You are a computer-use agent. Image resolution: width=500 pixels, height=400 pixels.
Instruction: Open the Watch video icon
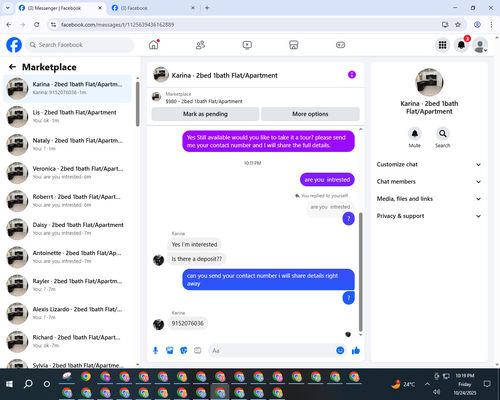[247, 45]
